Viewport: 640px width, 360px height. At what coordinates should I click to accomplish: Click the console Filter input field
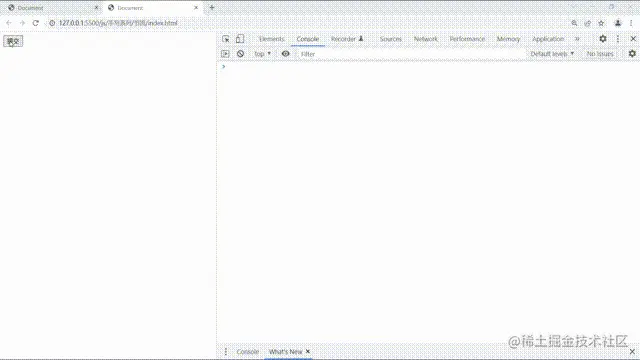410,54
